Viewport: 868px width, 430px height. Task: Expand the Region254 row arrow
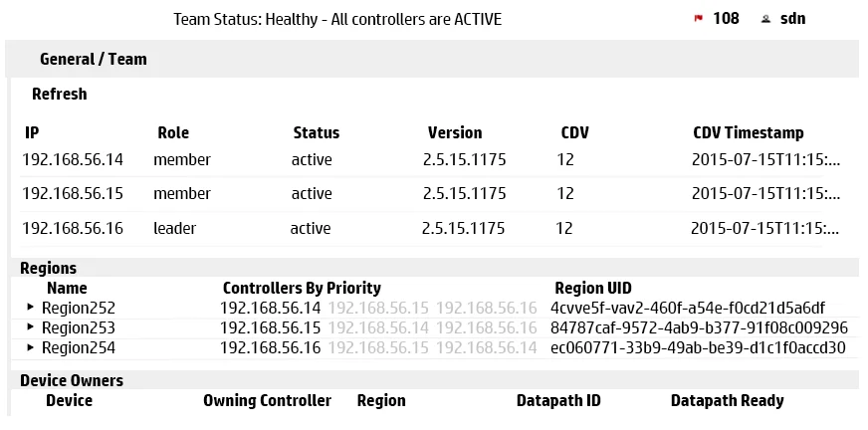click(x=31, y=347)
